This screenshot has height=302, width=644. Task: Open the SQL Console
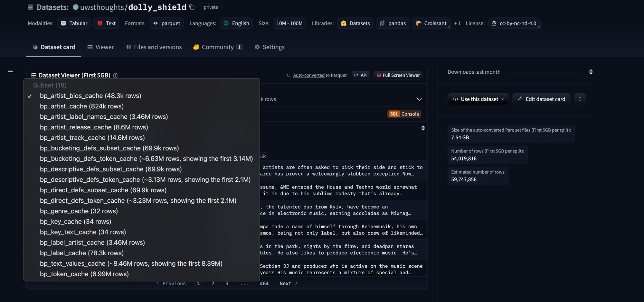point(404,114)
